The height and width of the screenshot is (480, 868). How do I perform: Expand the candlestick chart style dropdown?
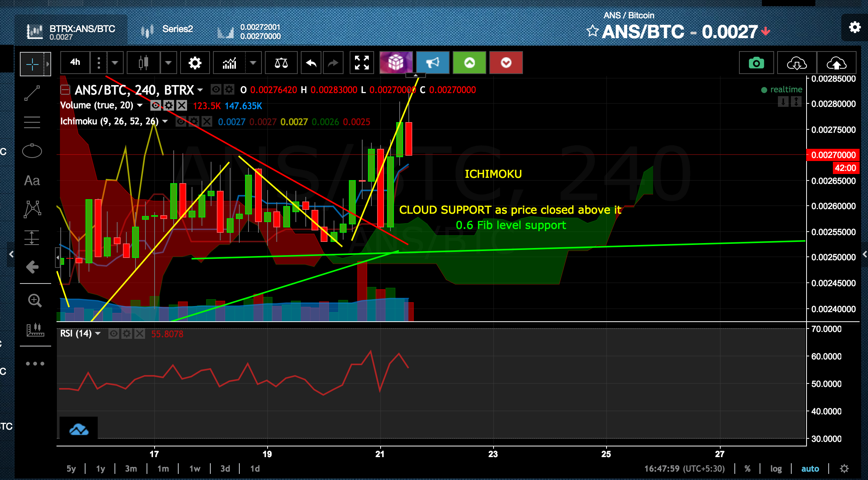point(168,63)
